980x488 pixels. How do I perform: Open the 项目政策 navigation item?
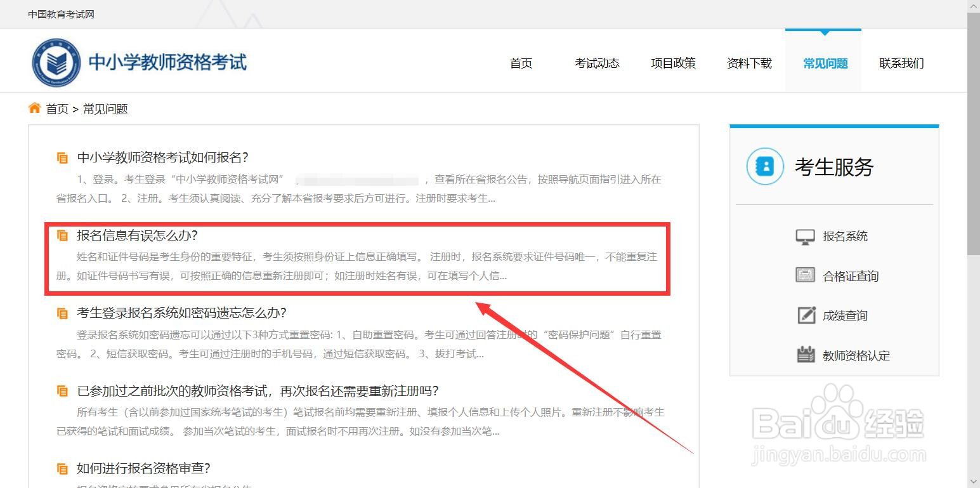673,63
